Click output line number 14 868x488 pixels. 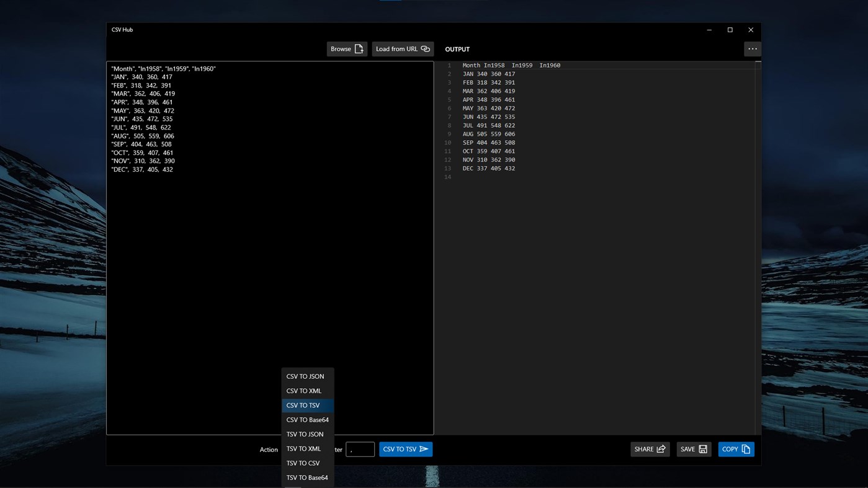[447, 177]
